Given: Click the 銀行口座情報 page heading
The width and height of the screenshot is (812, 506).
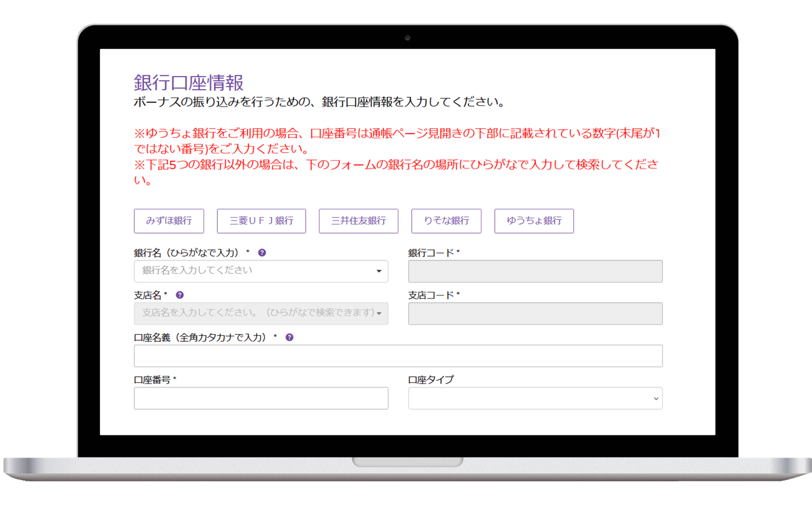Looking at the screenshot, I should [188, 83].
